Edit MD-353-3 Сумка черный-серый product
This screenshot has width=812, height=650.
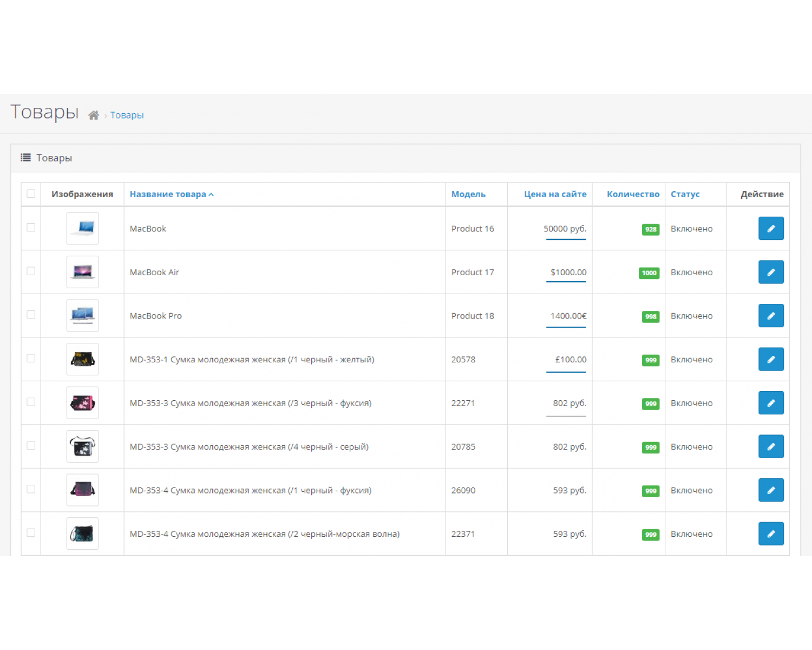(771, 446)
